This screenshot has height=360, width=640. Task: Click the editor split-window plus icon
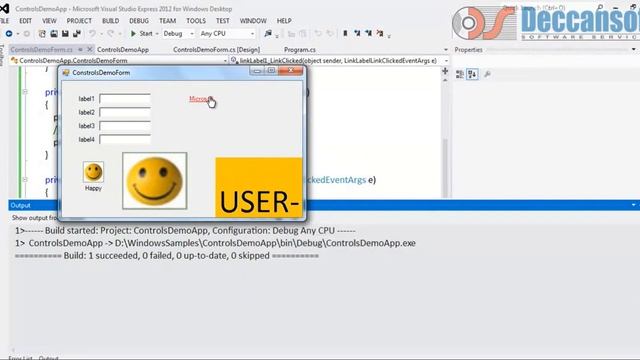(x=445, y=71)
